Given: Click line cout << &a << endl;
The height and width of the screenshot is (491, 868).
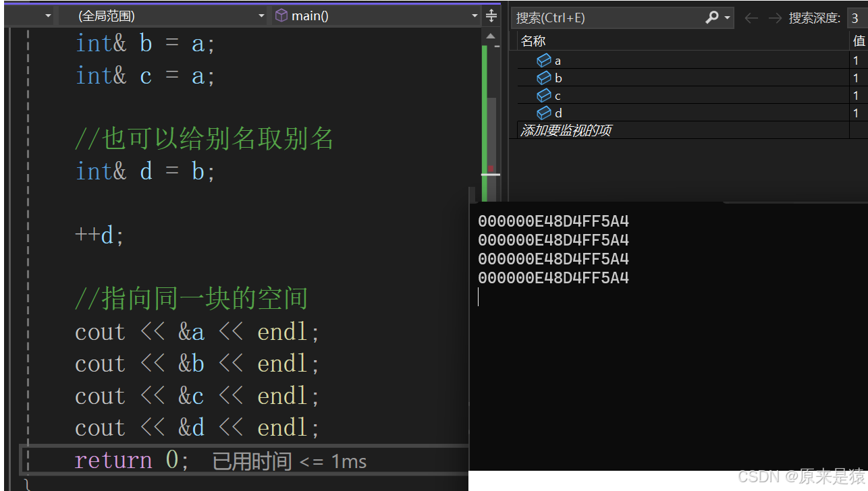Looking at the screenshot, I should click(x=197, y=332).
